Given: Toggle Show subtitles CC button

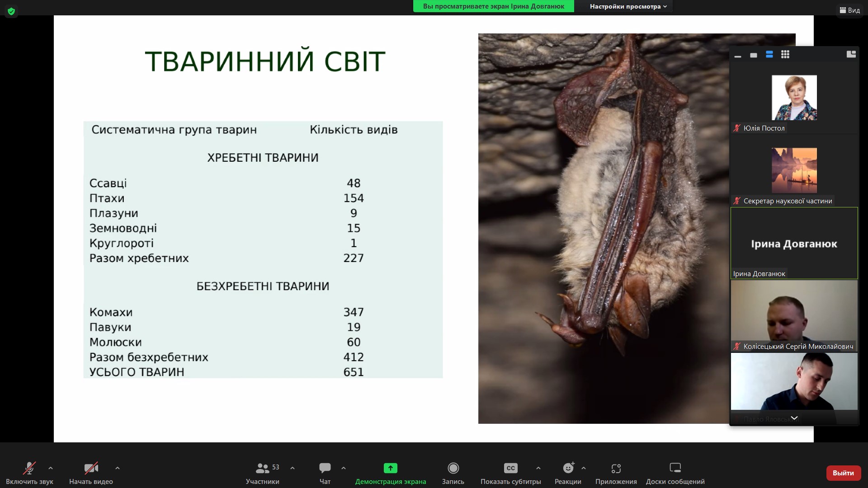Looking at the screenshot, I should coord(510,468).
